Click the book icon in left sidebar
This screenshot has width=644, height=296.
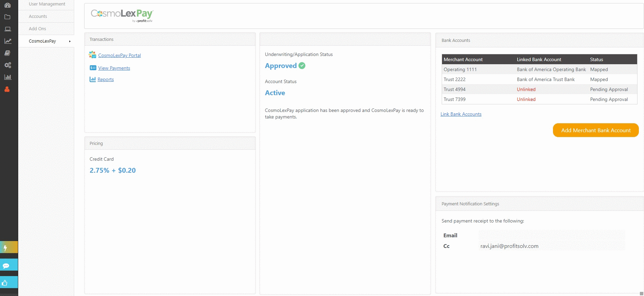(8, 53)
